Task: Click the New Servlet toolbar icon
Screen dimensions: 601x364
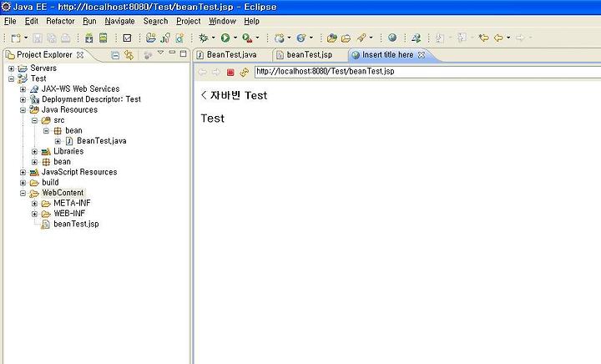Action: tap(301, 38)
